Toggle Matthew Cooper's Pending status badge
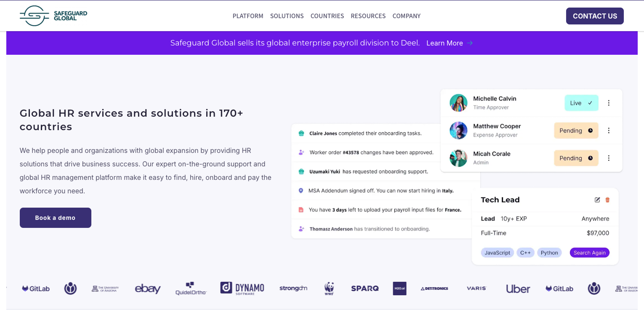 (576, 131)
